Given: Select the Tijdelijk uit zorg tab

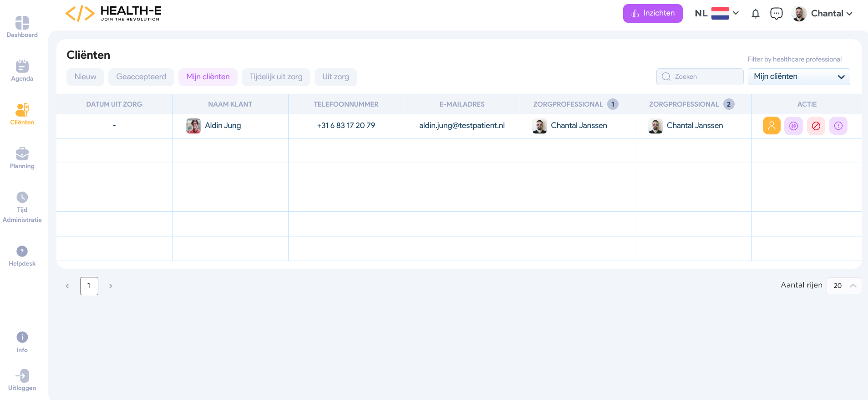Looking at the screenshot, I should pos(276,77).
